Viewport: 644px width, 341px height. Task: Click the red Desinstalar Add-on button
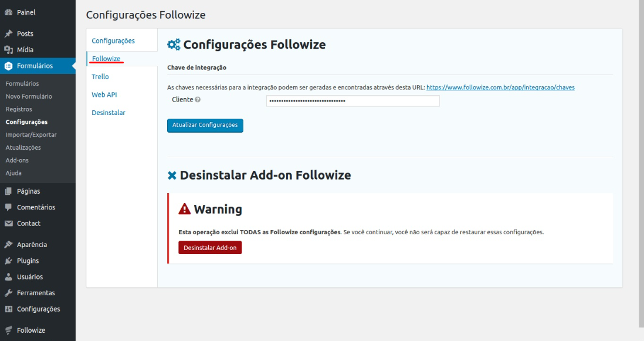tap(210, 248)
